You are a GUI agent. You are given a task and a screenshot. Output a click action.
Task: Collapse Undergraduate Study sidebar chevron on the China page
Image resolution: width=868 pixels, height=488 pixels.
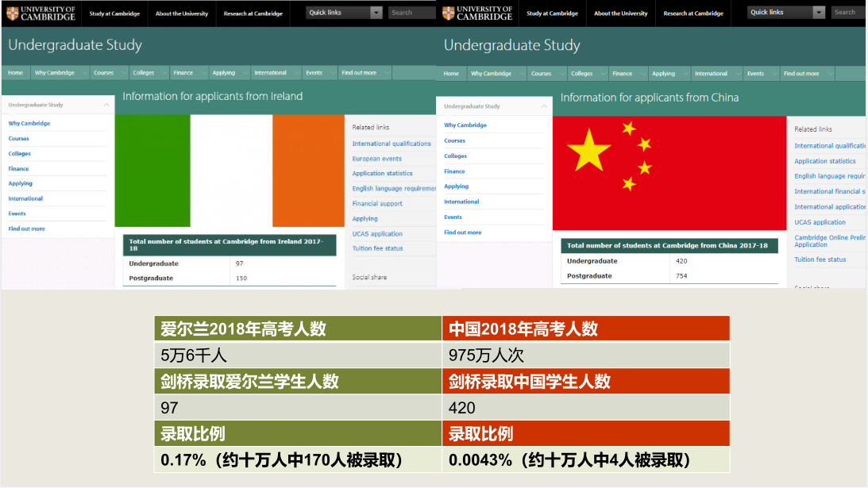click(x=544, y=106)
